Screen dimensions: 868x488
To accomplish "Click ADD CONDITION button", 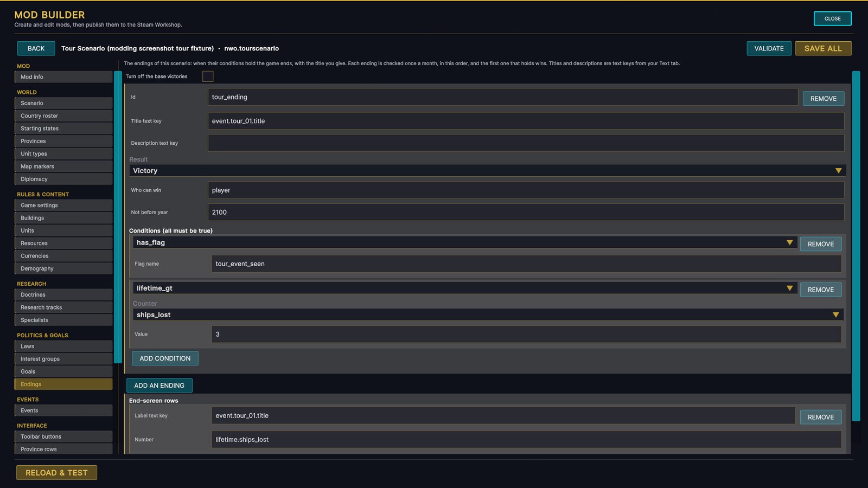I will pyautogui.click(x=165, y=358).
